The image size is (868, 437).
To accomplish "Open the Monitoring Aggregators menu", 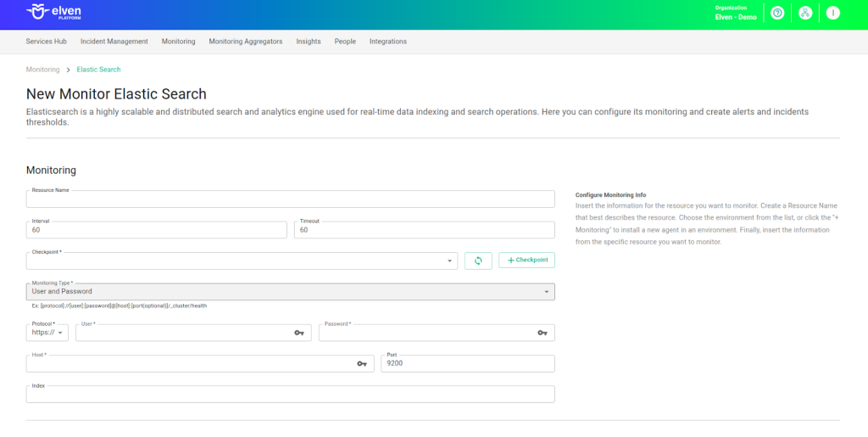I will pyautogui.click(x=246, y=42).
